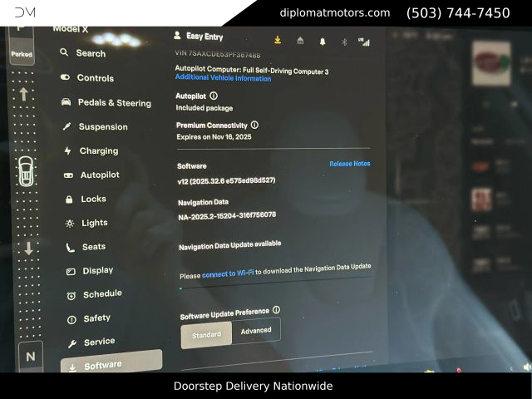The height and width of the screenshot is (399, 532).
Task: Click the diplomatmotors.com website text
Action: 335,13
